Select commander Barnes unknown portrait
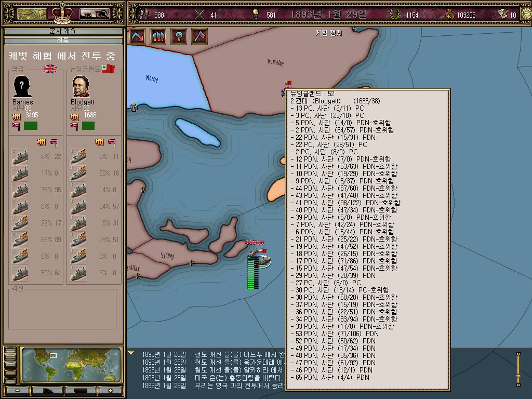Screen dimensions: 532x399 click(22, 87)
